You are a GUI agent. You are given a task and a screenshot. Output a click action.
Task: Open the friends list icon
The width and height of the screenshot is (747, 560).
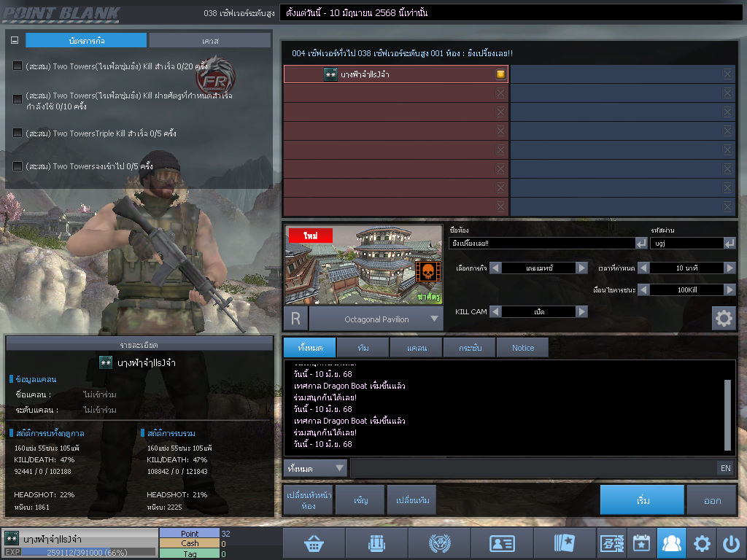coord(672,542)
